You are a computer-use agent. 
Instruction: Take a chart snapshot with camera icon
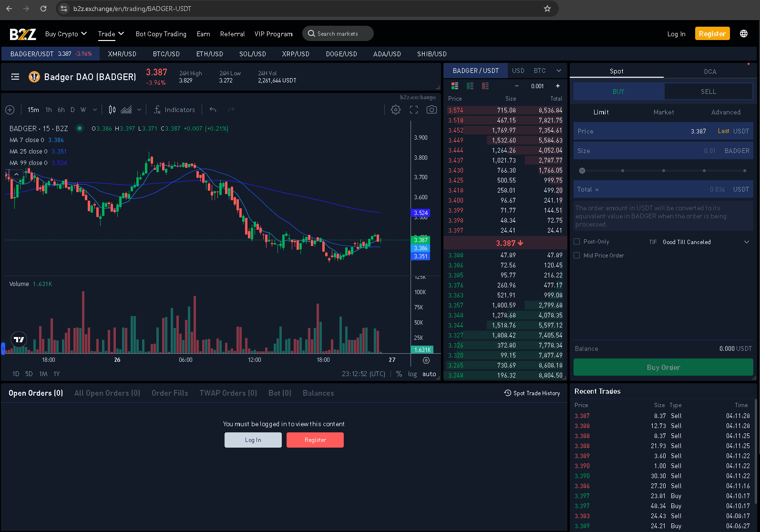[x=431, y=110]
